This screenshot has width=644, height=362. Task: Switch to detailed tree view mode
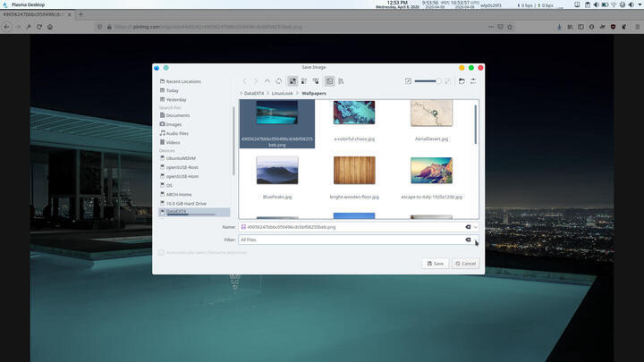(316, 81)
